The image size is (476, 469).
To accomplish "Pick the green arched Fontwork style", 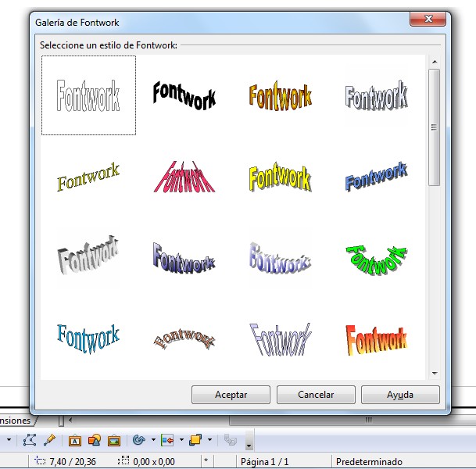I will pos(376,260).
